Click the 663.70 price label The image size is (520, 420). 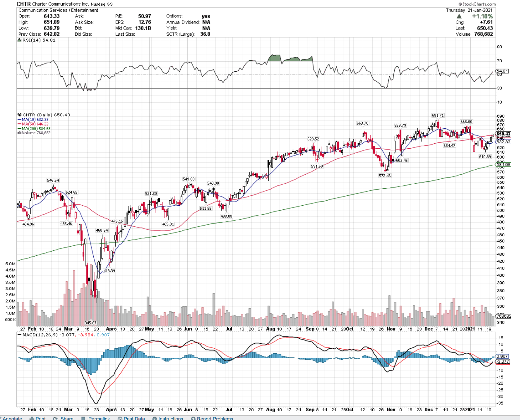coord(362,123)
